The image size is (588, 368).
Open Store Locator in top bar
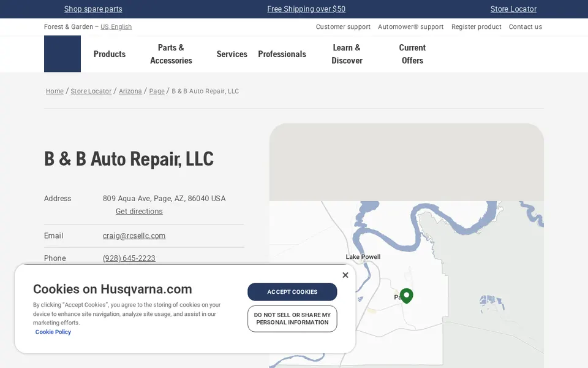[x=513, y=9]
